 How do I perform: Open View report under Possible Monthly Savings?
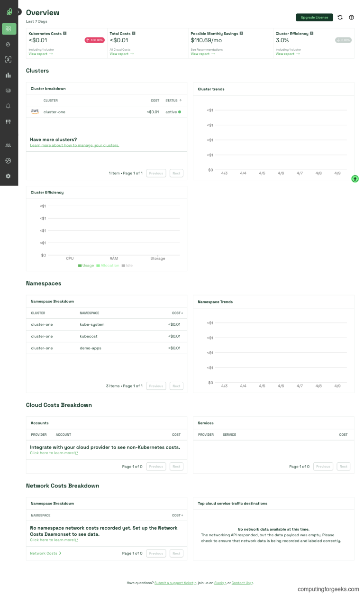click(x=202, y=54)
